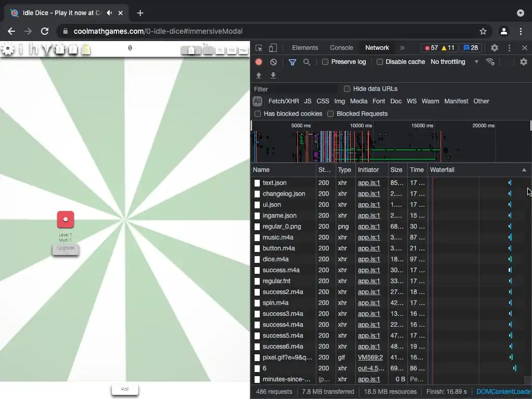
Task: Check Has blocked cookies
Action: pos(258,114)
